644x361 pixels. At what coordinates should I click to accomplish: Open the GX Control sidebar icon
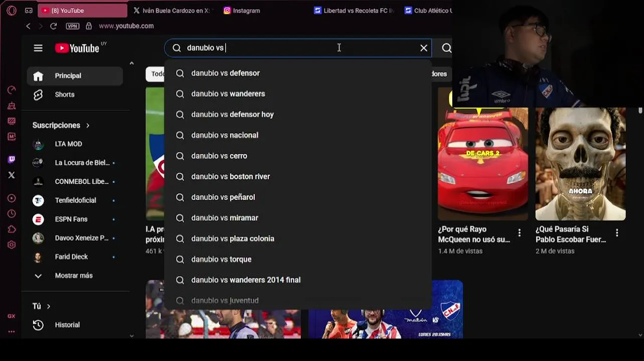pos(12,316)
